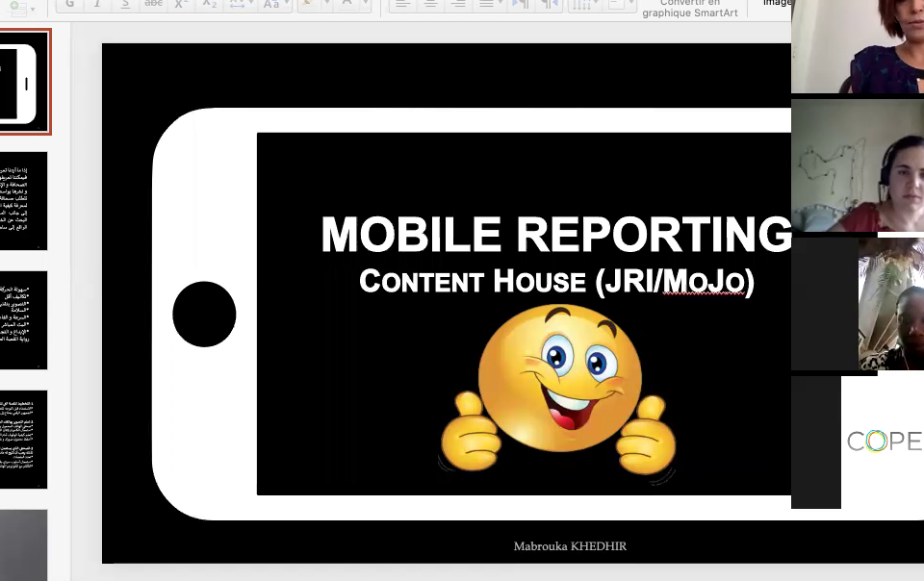This screenshot has height=581, width=924.
Task: Open the justify alignment dropdown arrow
Action: click(501, 5)
